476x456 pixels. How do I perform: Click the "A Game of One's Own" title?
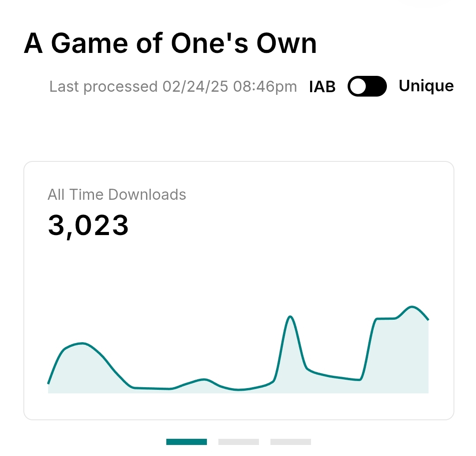[x=170, y=44]
